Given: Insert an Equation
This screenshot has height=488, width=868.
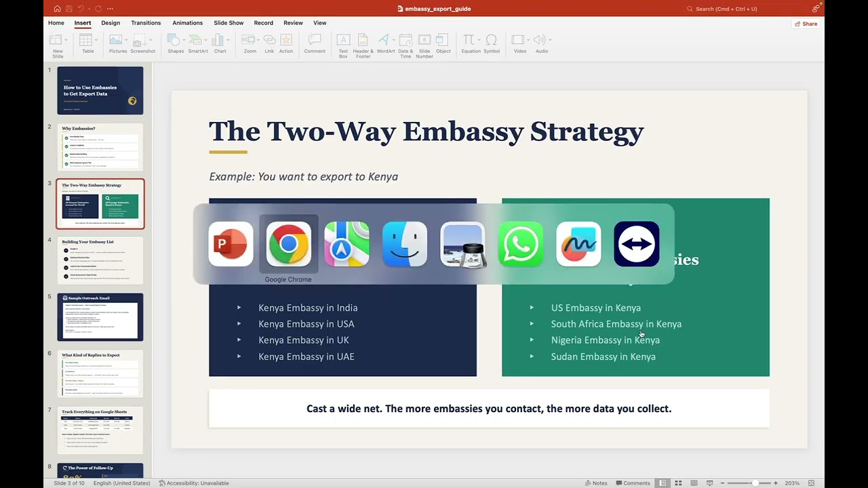Looking at the screenshot, I should point(469,44).
